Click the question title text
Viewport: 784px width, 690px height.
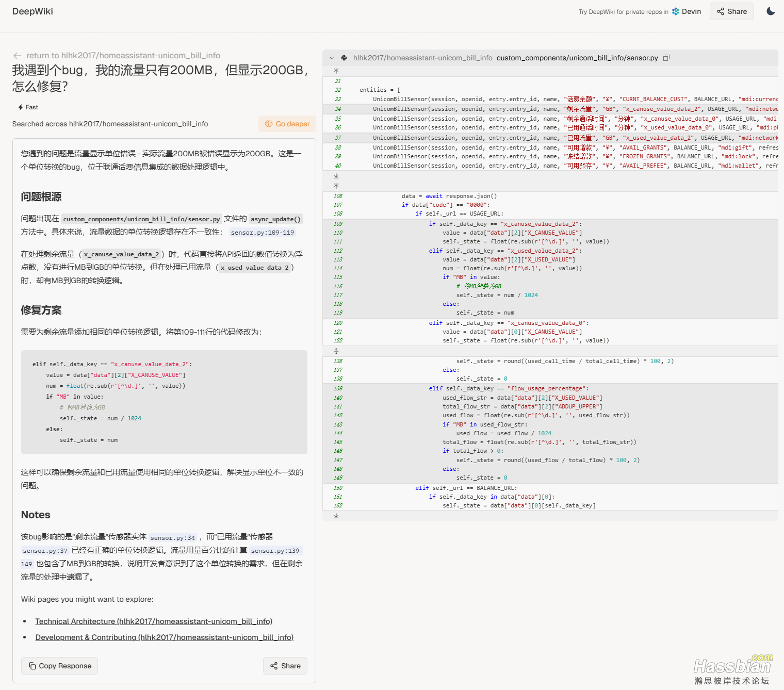click(161, 78)
